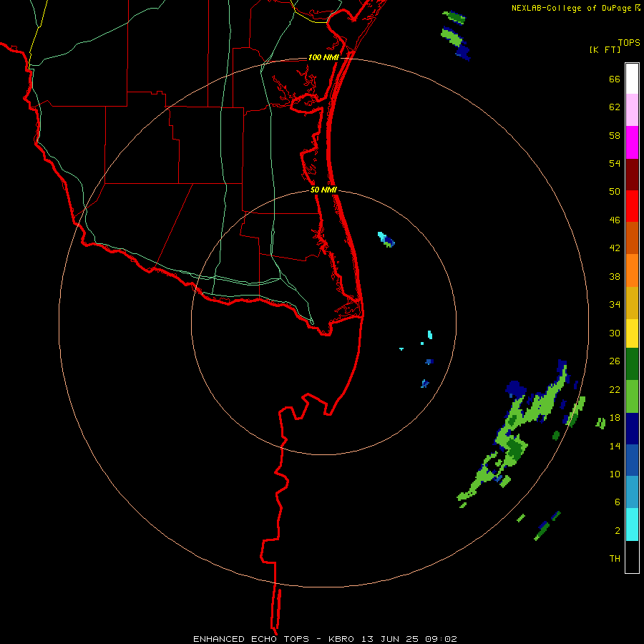Click the black TH threshold swatch
644x644 pixels.
[632, 557]
